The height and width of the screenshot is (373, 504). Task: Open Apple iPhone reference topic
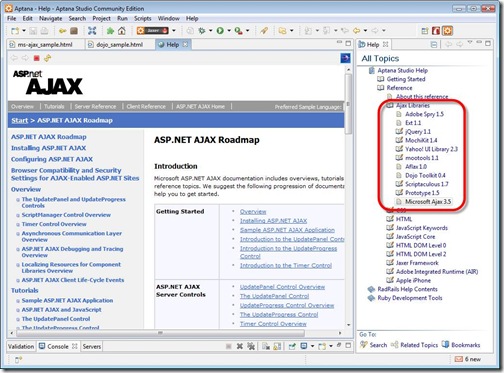[x=413, y=280]
